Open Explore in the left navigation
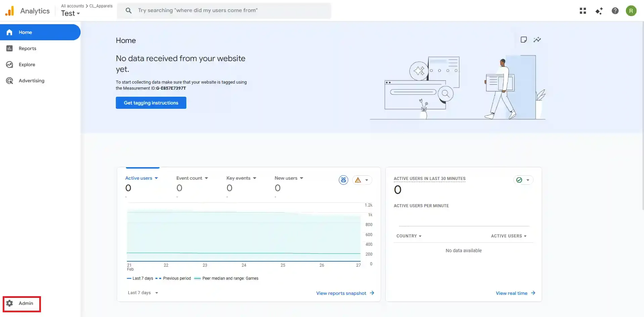Image resolution: width=644 pixels, height=317 pixels. coord(40,64)
